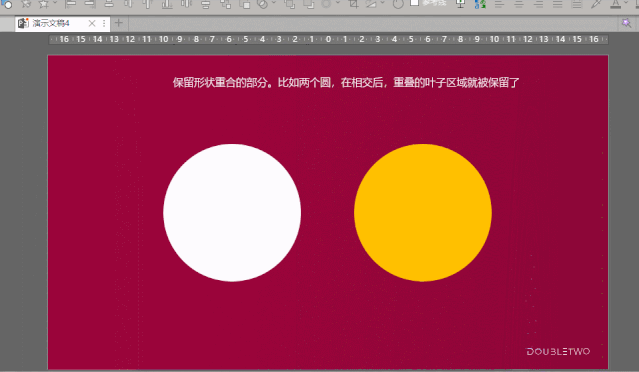This screenshot has width=639, height=372.
Task: Expand the merge shapes dropdown arrow
Action: [273, 3]
